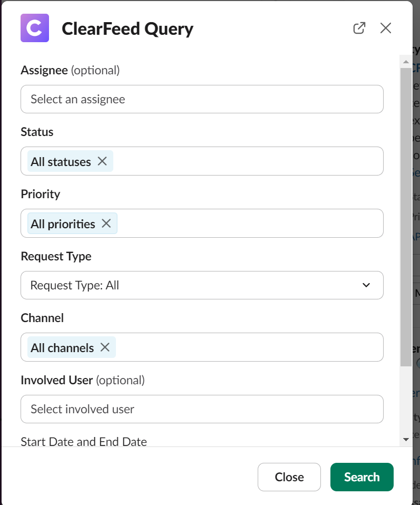Click the scrollbar down arrow
Viewport: 420px width, 505px height.
(405, 439)
